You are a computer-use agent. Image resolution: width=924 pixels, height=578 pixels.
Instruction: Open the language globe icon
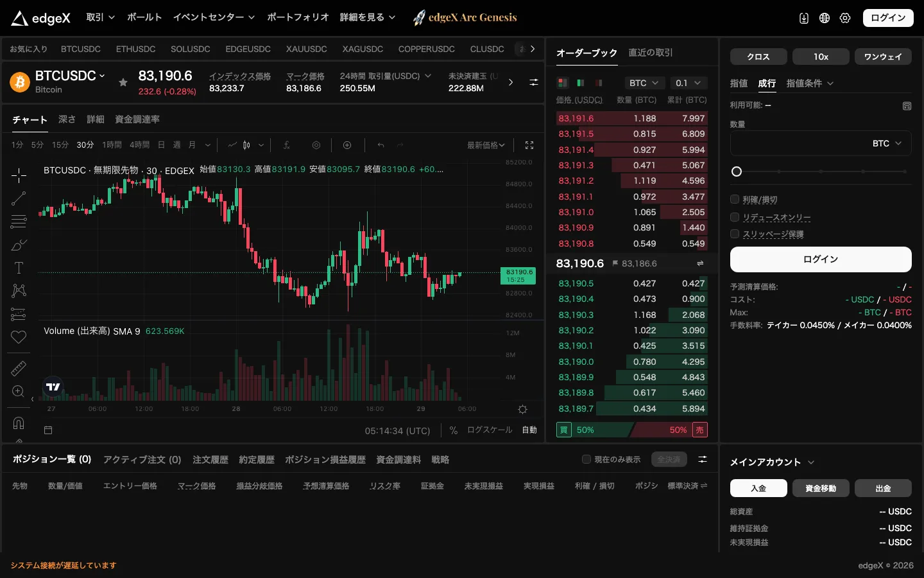coord(825,18)
